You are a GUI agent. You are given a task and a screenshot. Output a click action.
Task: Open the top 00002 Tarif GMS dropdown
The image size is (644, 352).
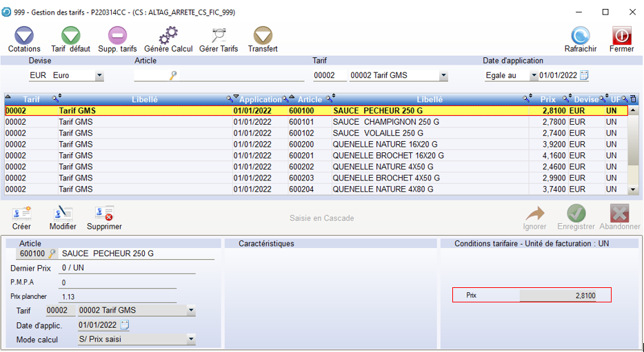[443, 76]
